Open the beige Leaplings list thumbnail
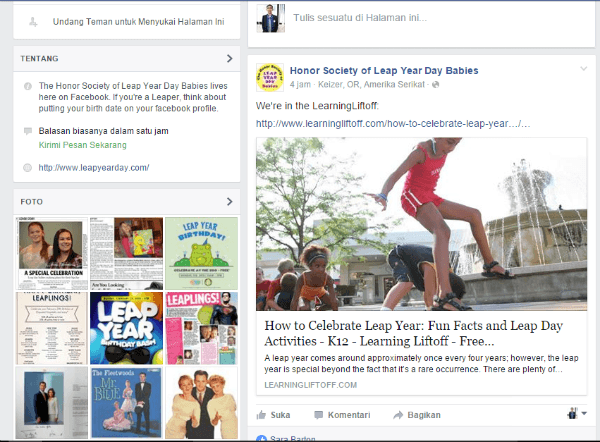 click(52, 328)
